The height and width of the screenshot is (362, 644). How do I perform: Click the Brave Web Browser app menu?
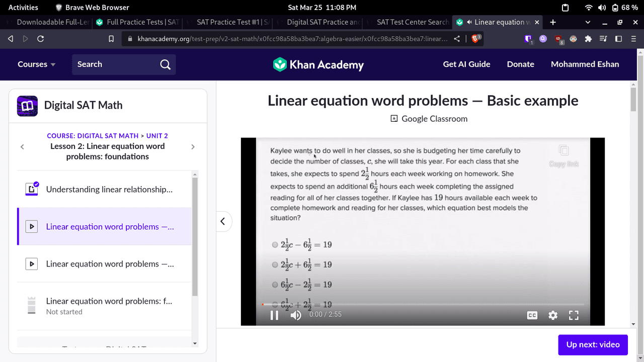[92, 8]
